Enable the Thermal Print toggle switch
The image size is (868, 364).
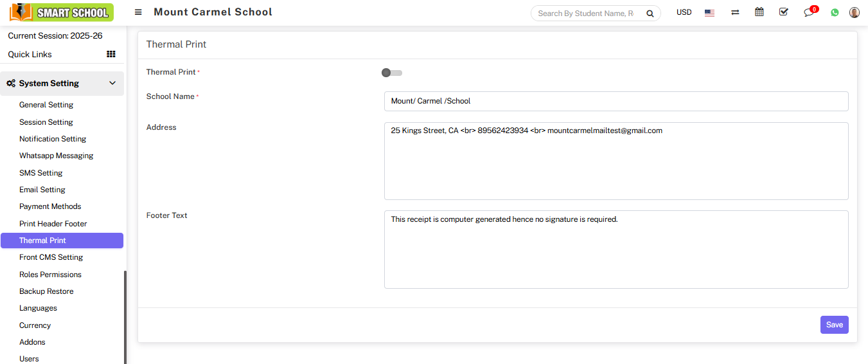391,73
